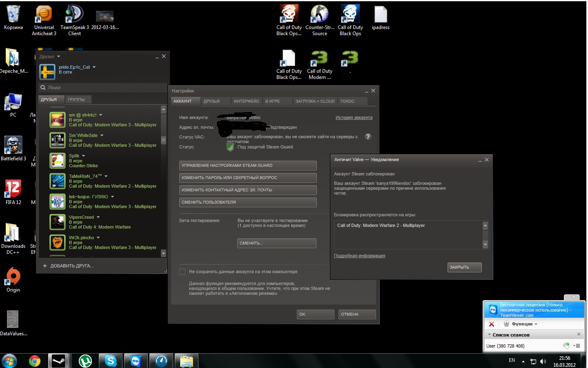Viewport: 588px width, 368px height.
Task: Click the pride.Ep1c_Cat profile avatar
Action: click(x=47, y=72)
